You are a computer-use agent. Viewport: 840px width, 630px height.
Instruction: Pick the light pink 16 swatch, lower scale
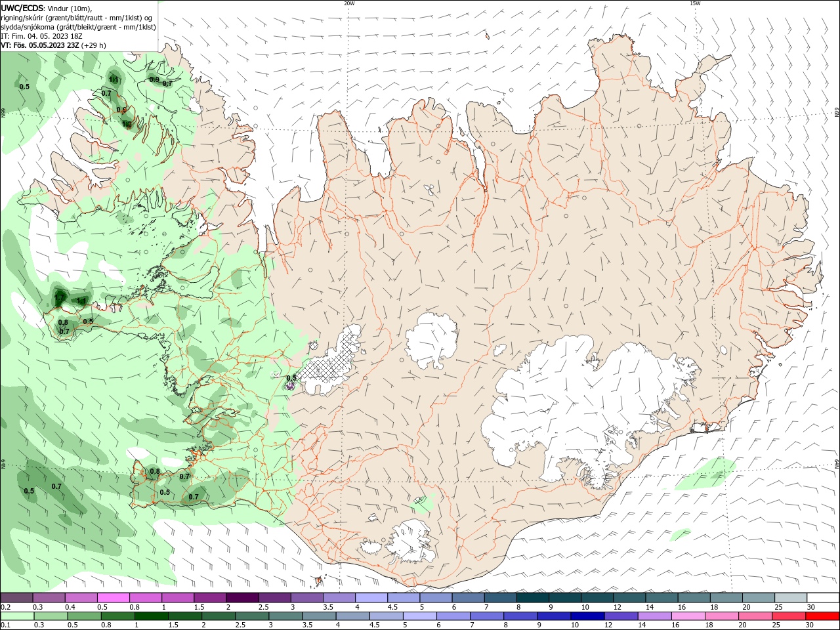coord(688,616)
